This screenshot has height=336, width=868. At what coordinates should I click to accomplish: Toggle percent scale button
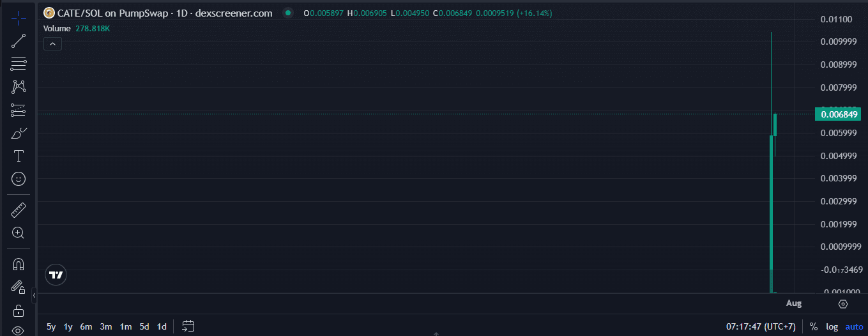[813, 326]
